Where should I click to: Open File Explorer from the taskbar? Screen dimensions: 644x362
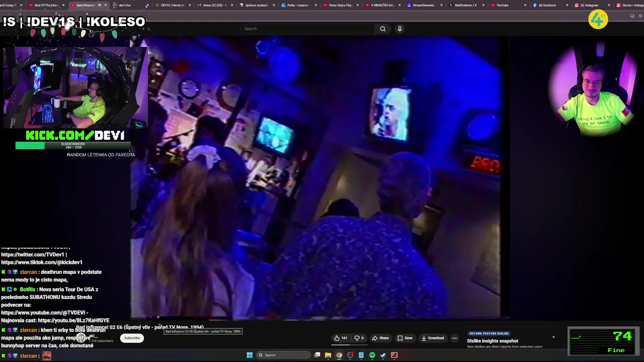point(328,355)
